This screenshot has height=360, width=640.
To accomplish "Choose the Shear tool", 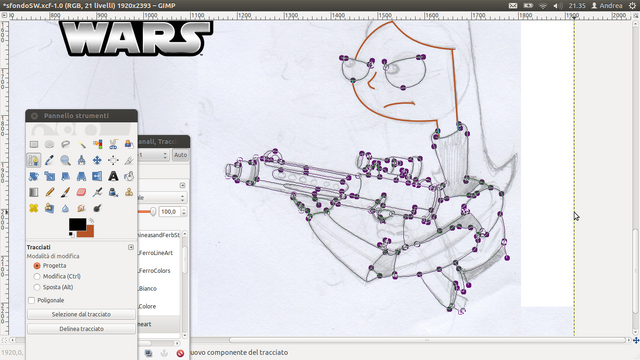I will [x=65, y=176].
